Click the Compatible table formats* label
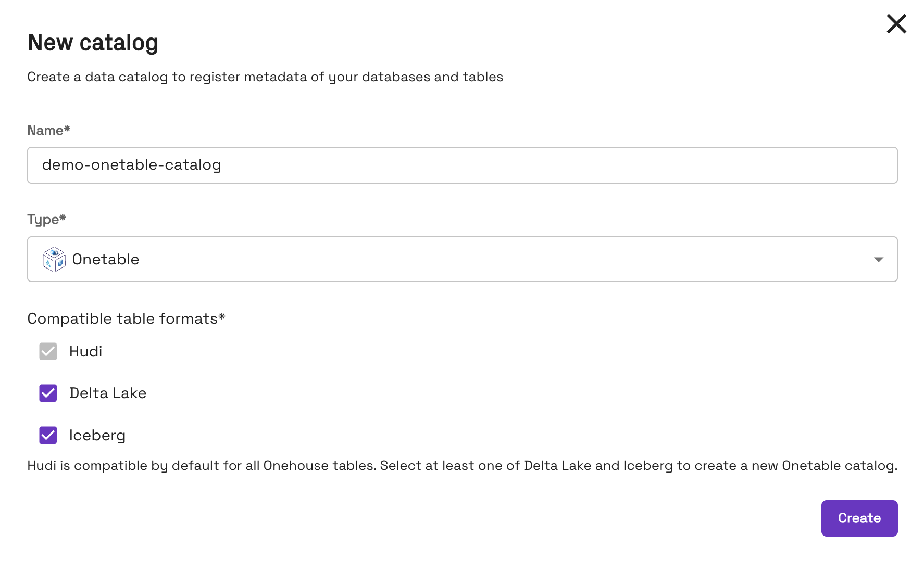 [126, 318]
